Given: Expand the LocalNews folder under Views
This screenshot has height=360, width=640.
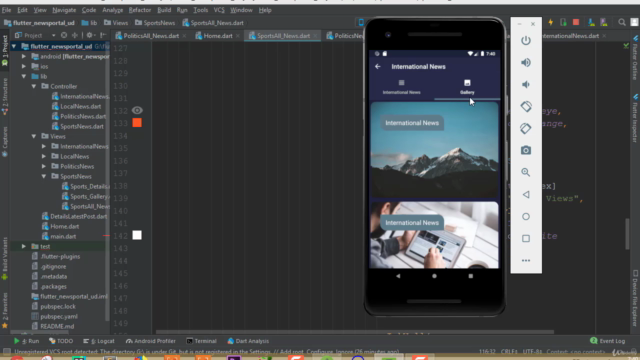Looking at the screenshot, I should click(x=44, y=156).
